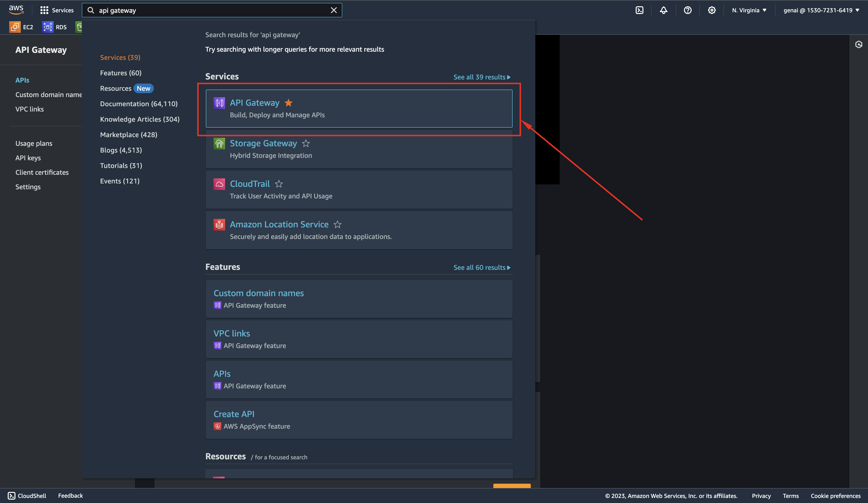Unfavorite API Gateway with the filled star
The height and width of the screenshot is (503, 868).
[x=288, y=103]
